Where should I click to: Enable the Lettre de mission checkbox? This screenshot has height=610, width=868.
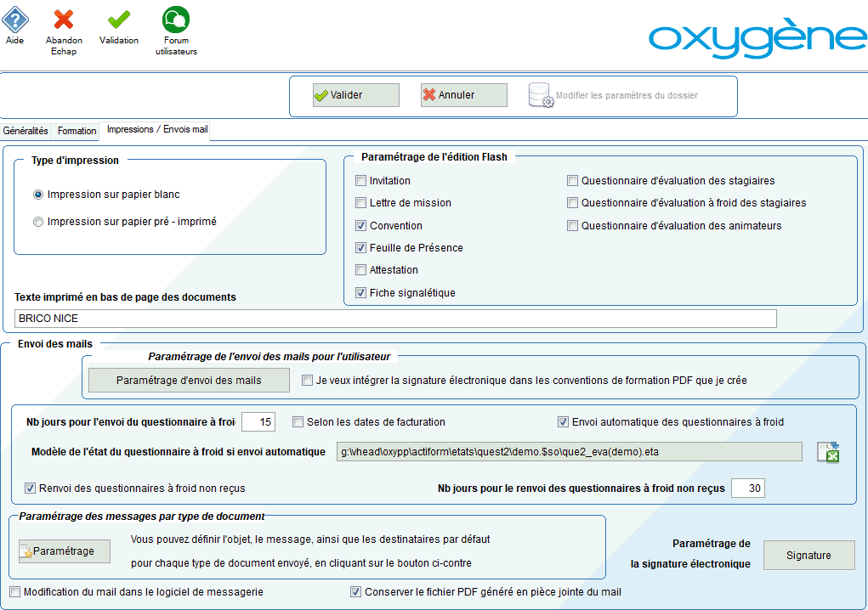coord(361,203)
